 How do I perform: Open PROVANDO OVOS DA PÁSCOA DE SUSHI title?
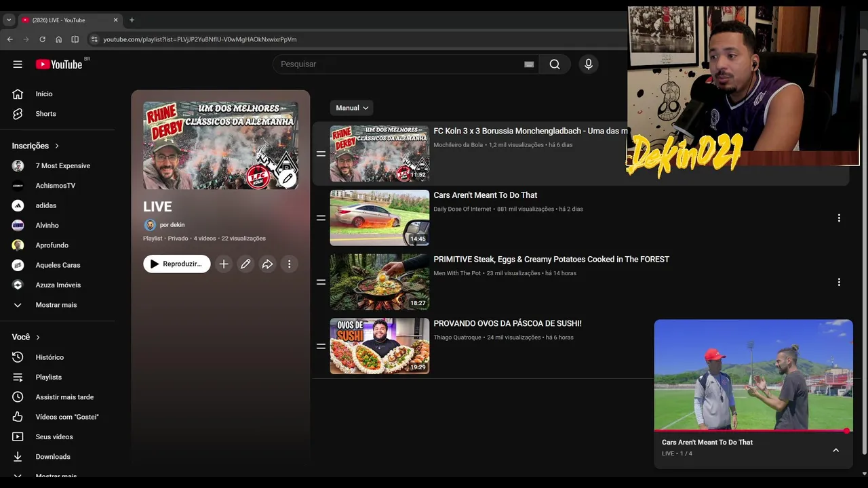click(x=508, y=324)
